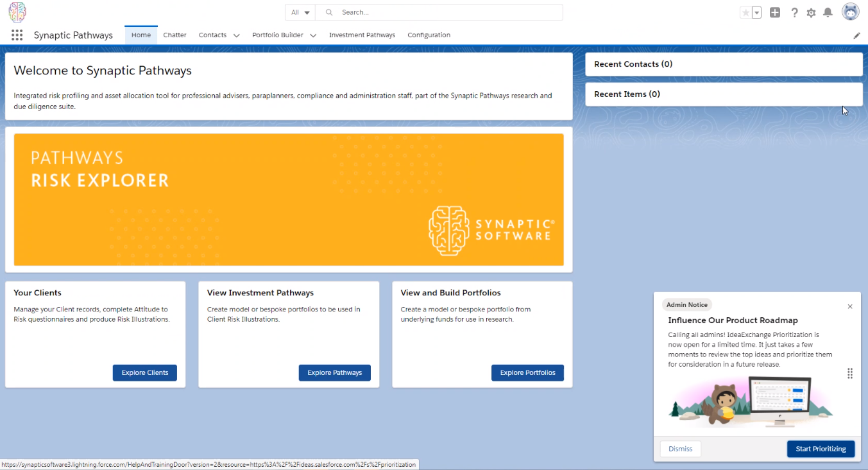Click the Explore Clients button

[145, 373]
